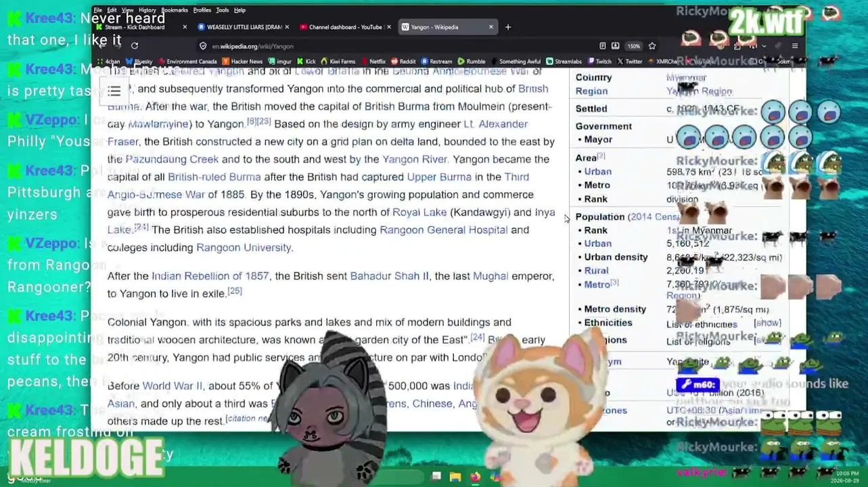Viewport: 868px width, 487px height.
Task: Open the Environment Canada bookmark
Action: click(x=187, y=62)
